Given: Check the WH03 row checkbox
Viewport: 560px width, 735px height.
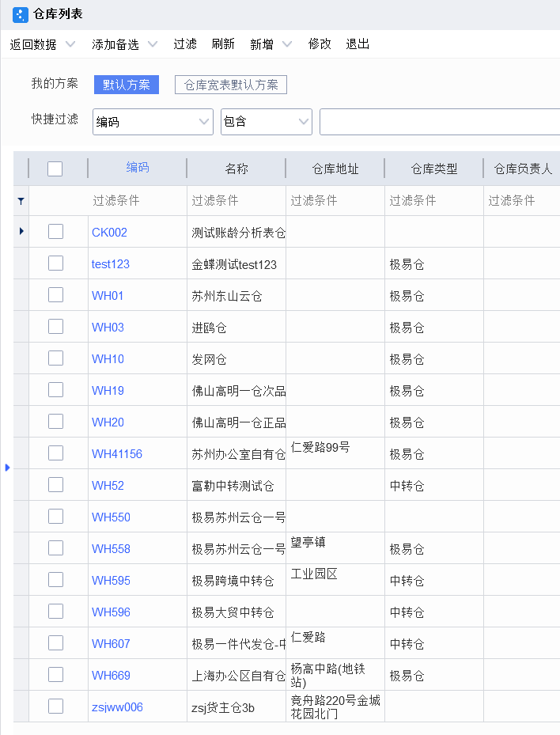Looking at the screenshot, I should [x=56, y=327].
